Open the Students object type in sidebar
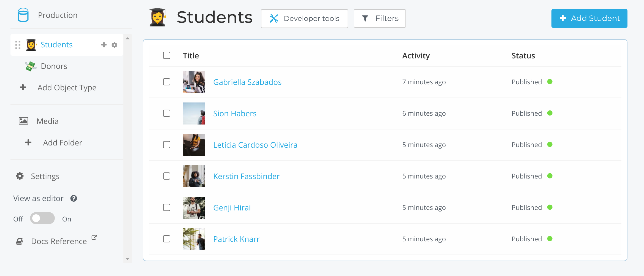Viewport: 644px width, 276px height. pyautogui.click(x=56, y=45)
